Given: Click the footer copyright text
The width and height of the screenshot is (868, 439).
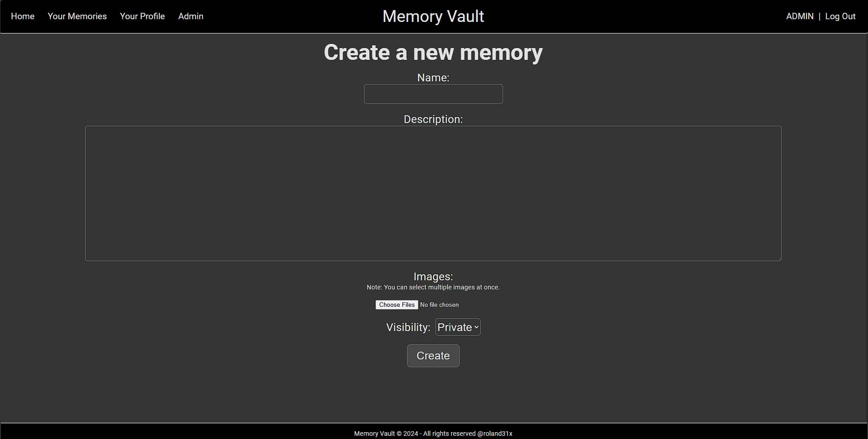Looking at the screenshot, I should [x=433, y=434].
